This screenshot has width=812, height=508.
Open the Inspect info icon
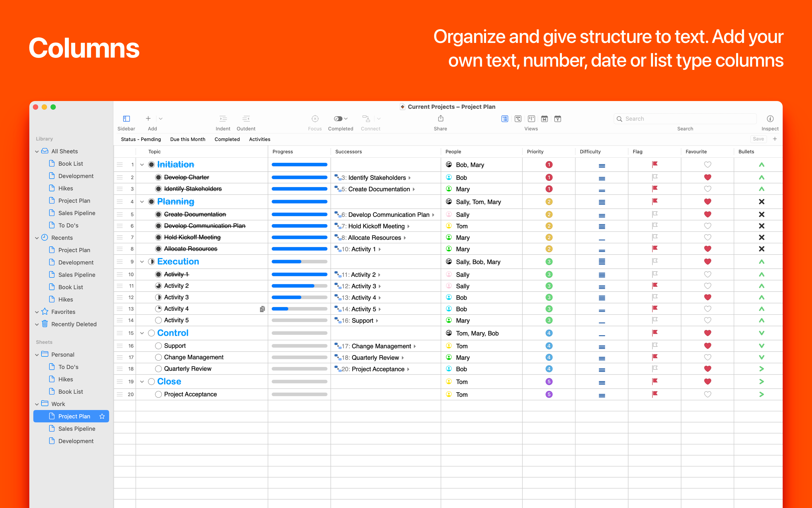pyautogui.click(x=770, y=119)
